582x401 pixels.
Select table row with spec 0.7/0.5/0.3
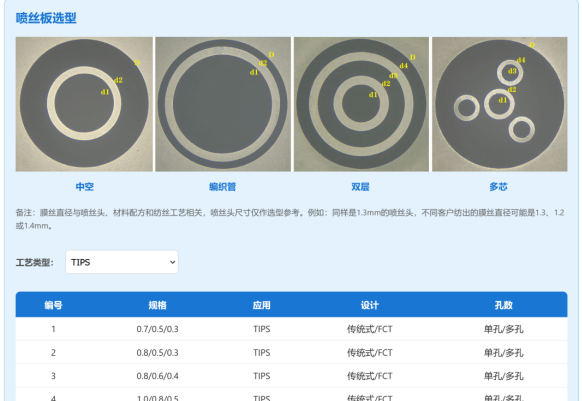[291, 329]
